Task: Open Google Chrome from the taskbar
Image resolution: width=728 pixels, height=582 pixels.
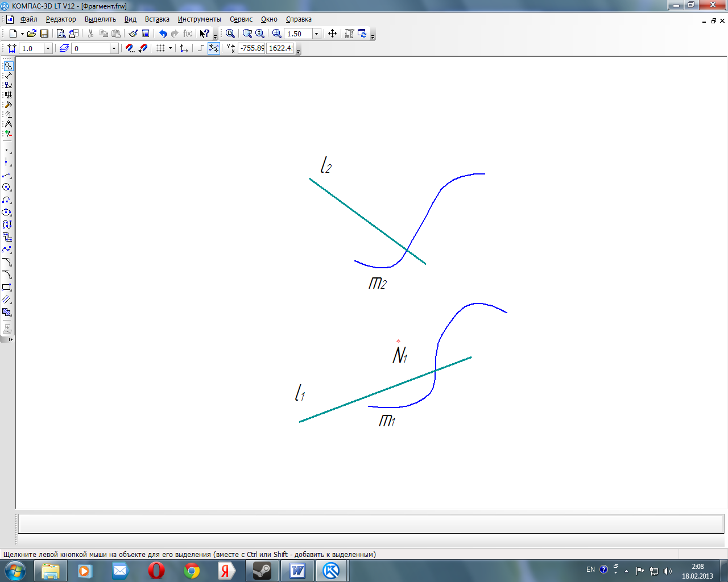Action: [x=192, y=570]
